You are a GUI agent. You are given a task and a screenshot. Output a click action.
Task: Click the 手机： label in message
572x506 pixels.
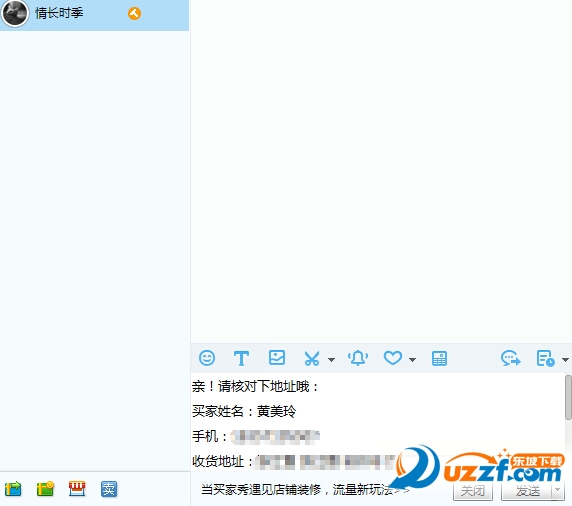coord(210,436)
